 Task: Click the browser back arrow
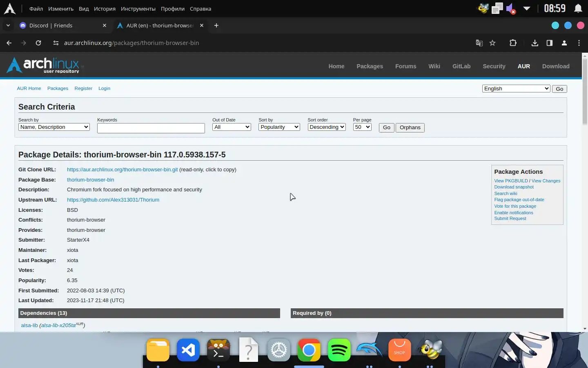click(x=9, y=43)
